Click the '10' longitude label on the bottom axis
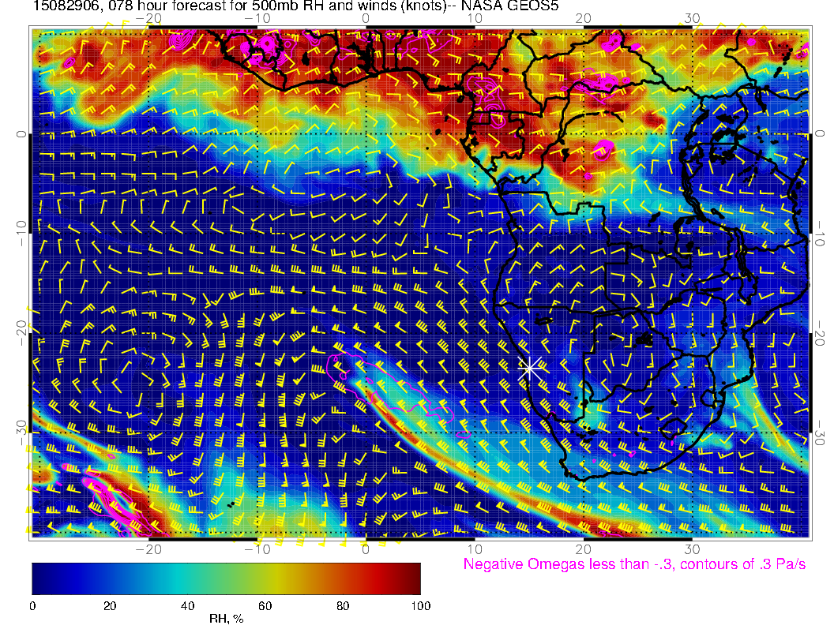This screenshot has width=834, height=644. [x=475, y=549]
